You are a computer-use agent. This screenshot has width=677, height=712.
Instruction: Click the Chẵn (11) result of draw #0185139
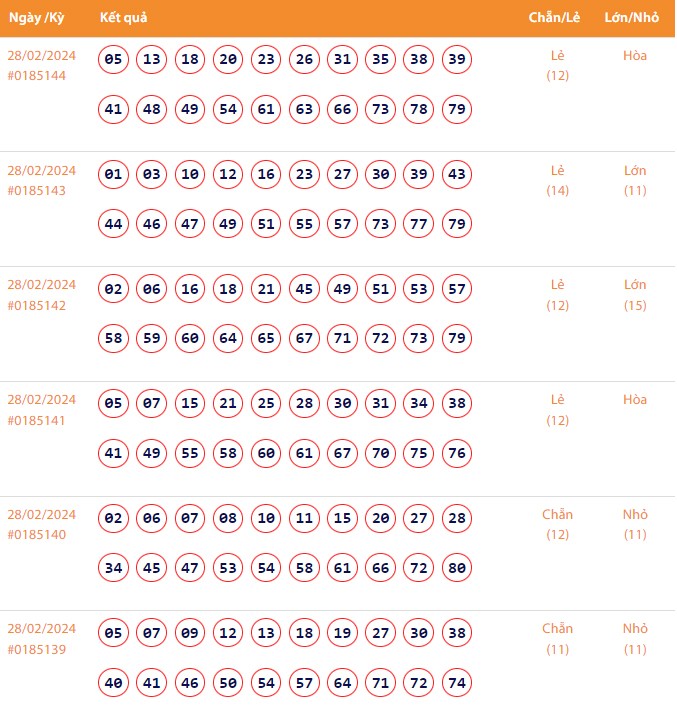pyautogui.click(x=557, y=639)
